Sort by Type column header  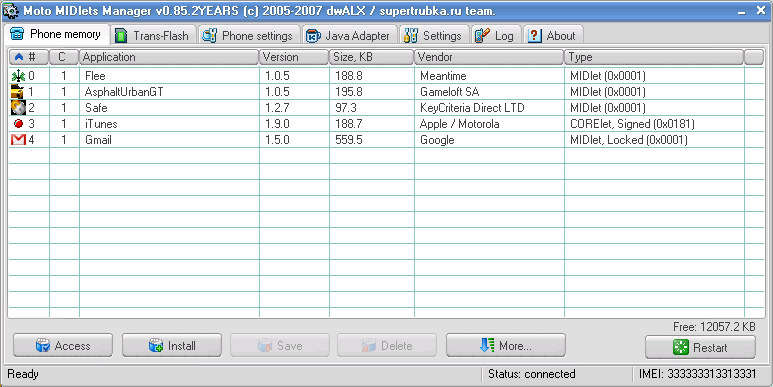pyautogui.click(x=654, y=57)
